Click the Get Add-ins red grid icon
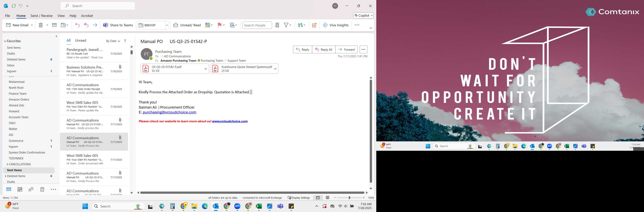 [314, 25]
